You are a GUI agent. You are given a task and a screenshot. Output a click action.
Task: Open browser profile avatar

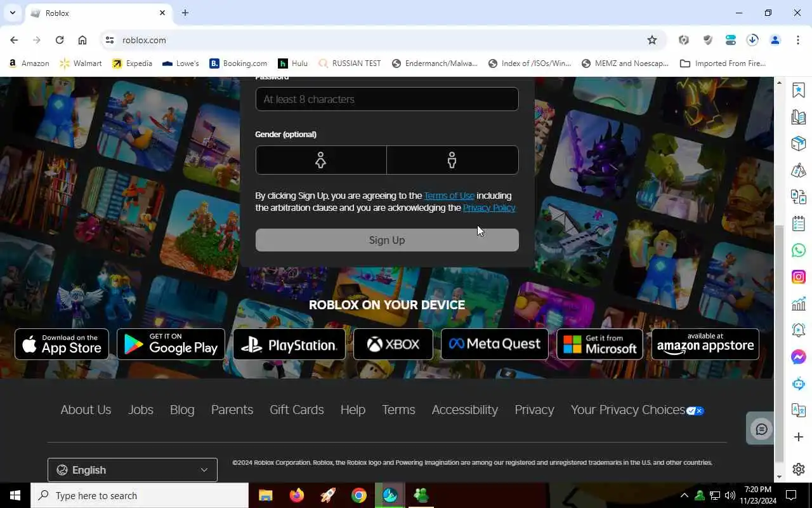(775, 40)
